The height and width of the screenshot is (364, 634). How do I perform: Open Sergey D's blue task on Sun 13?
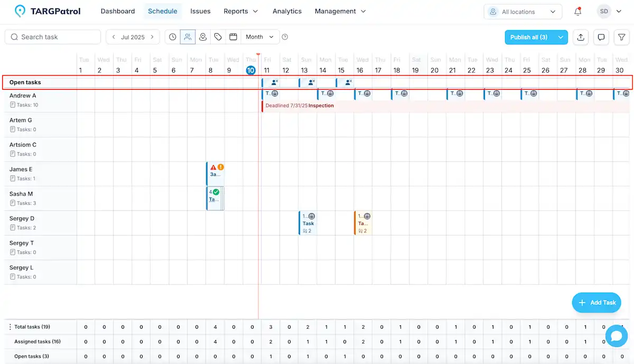(307, 223)
